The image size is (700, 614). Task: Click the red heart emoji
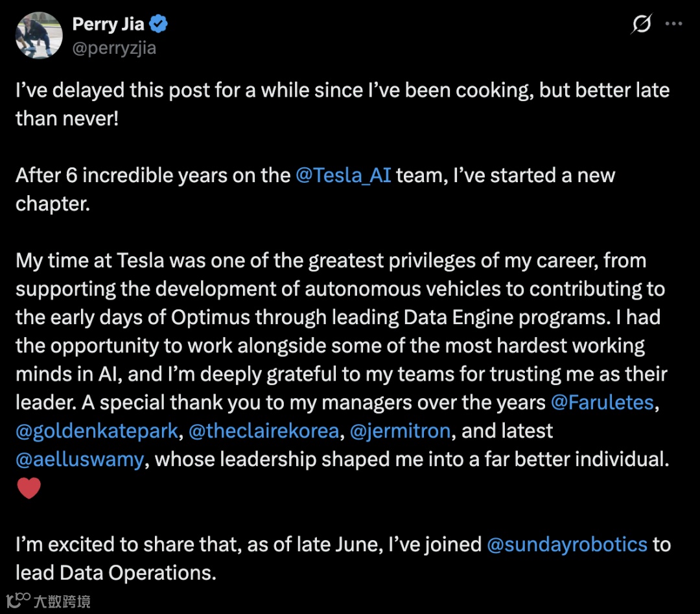[29, 488]
